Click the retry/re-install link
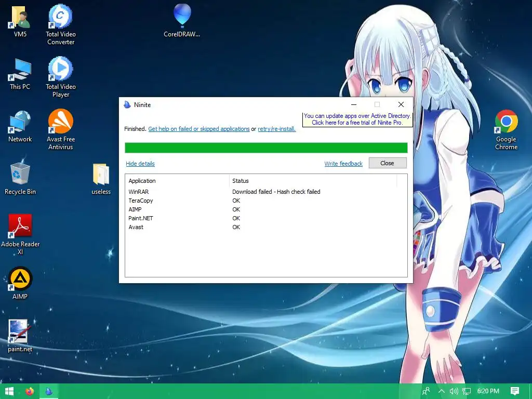This screenshot has height=399, width=532. tap(276, 129)
